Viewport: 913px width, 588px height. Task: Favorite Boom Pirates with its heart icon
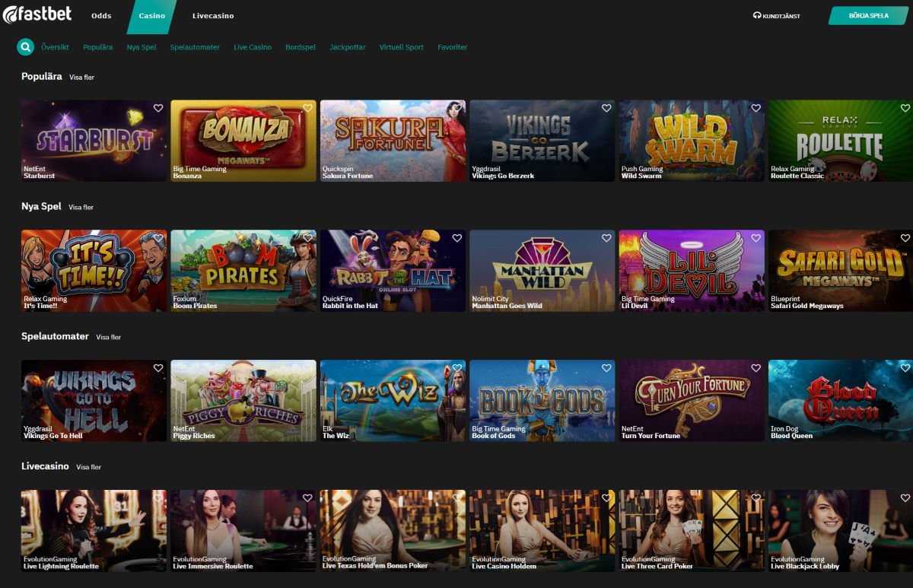click(x=307, y=238)
